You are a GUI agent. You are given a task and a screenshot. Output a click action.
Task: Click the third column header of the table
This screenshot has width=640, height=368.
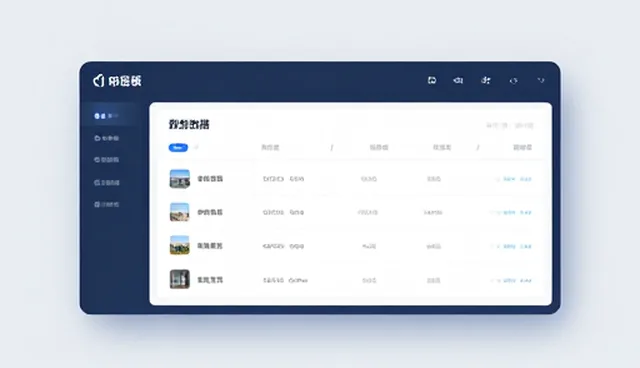pyautogui.click(x=379, y=147)
